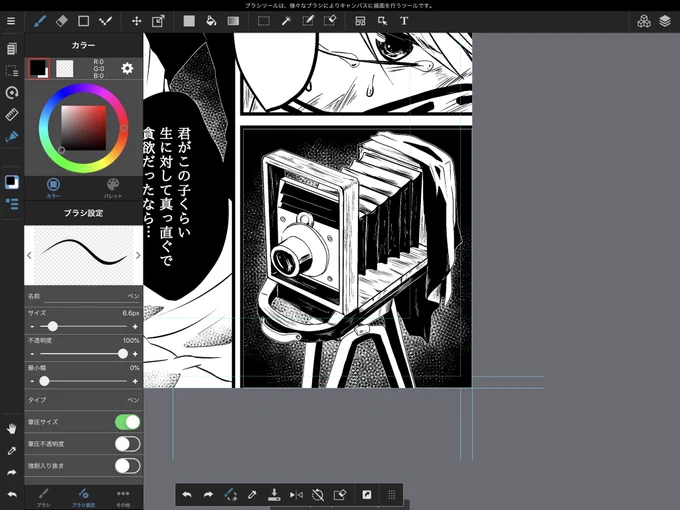This screenshot has width=680, height=510.
Task: Select the Brush tool in top toolbar
Action: 40,21
